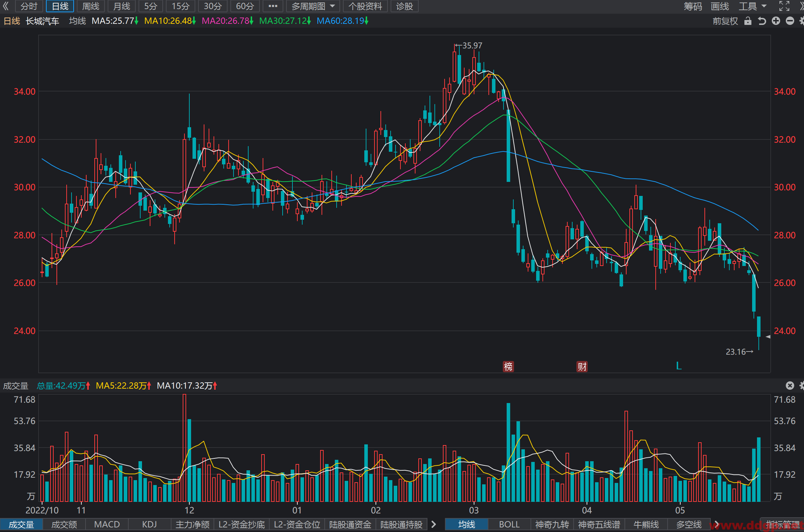Zoom in with the plus circle icon
Screen dimensions: 804x532
[776, 21]
